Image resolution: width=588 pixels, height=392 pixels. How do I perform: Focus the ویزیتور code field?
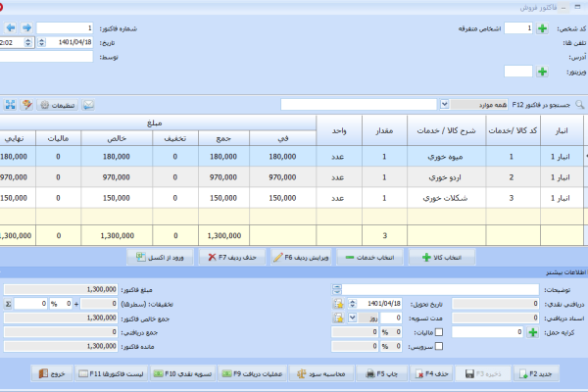pyautogui.click(x=518, y=72)
